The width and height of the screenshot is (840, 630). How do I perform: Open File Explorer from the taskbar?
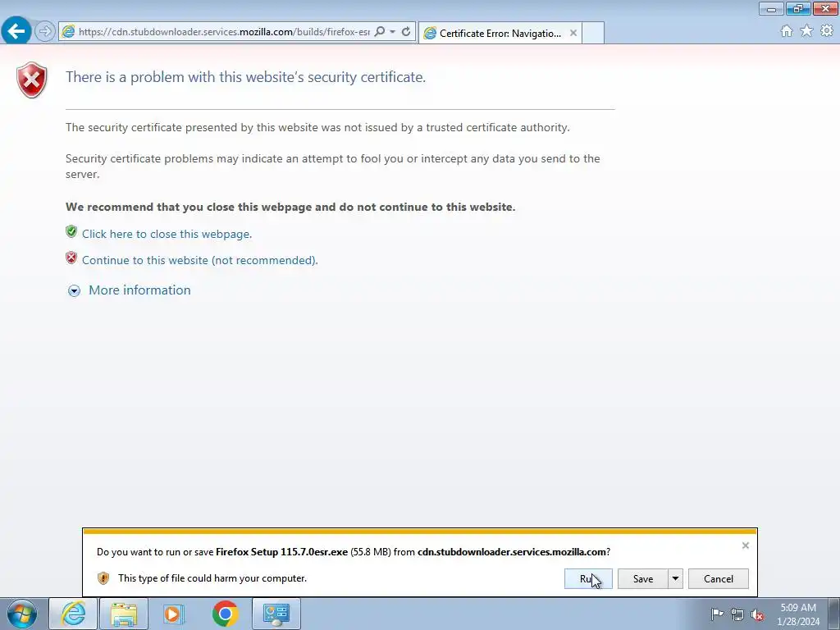(x=124, y=614)
